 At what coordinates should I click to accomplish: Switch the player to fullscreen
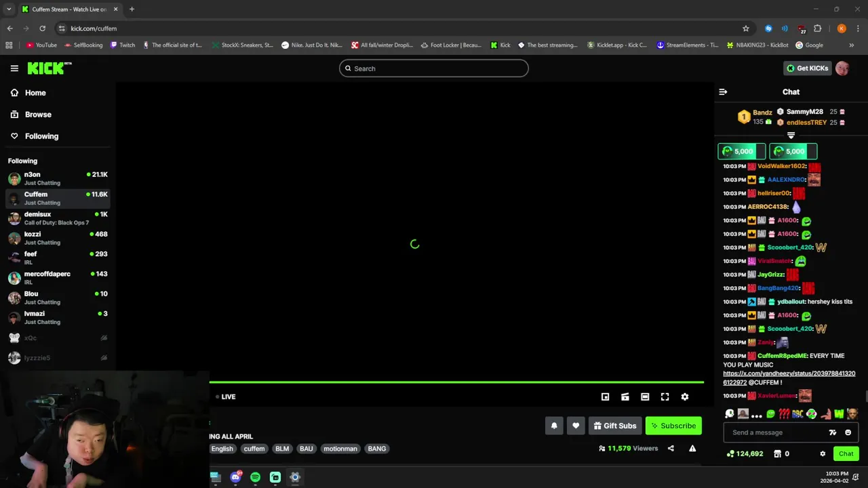(x=665, y=397)
